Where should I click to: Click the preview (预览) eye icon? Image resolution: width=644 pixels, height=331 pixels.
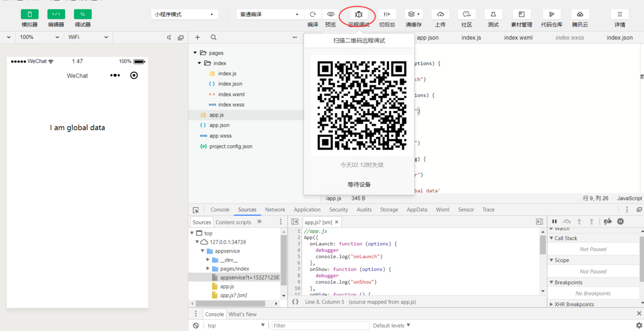coord(330,15)
